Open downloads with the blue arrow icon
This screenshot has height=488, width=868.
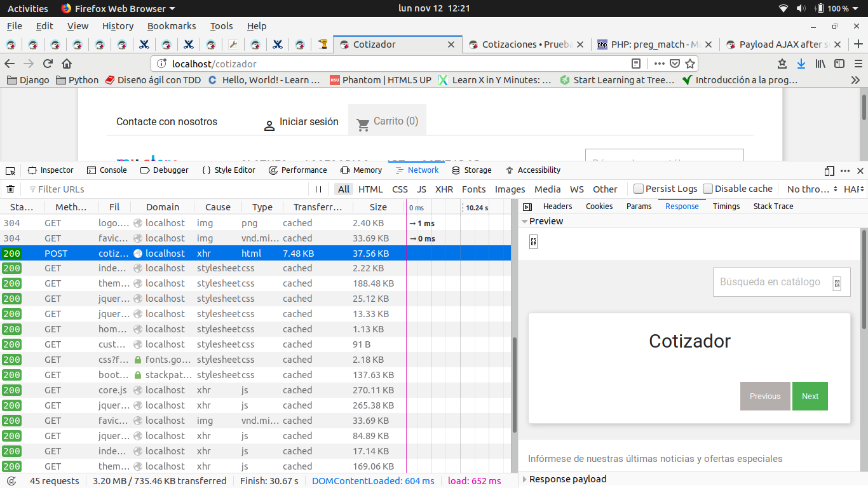(x=801, y=64)
